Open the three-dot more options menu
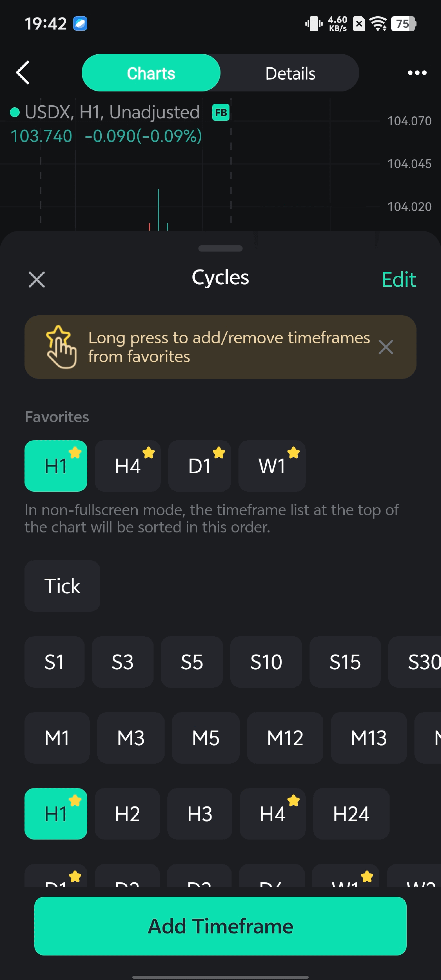 [x=417, y=73]
